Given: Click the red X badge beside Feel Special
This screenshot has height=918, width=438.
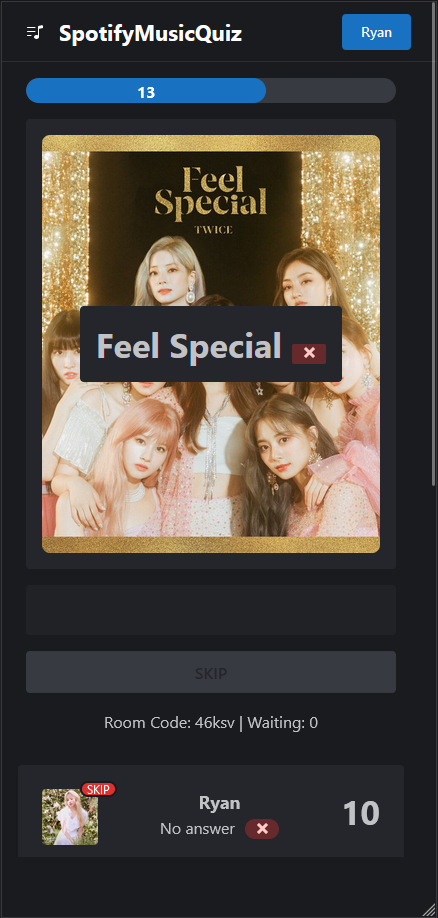Looking at the screenshot, I should tap(309, 354).
